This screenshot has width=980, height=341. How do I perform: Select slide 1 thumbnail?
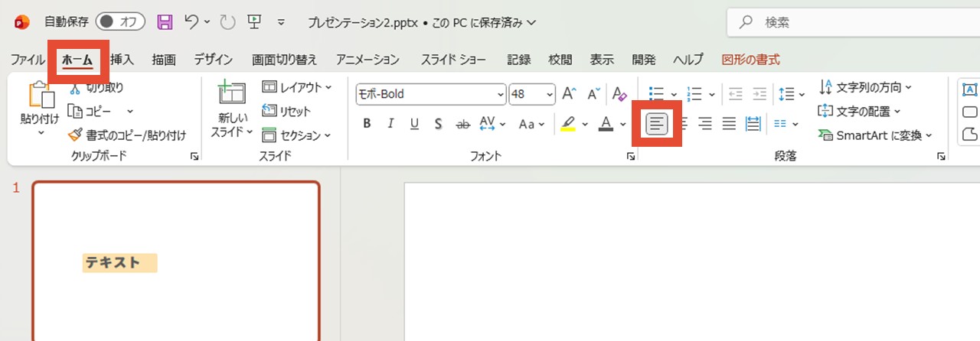pos(176,261)
